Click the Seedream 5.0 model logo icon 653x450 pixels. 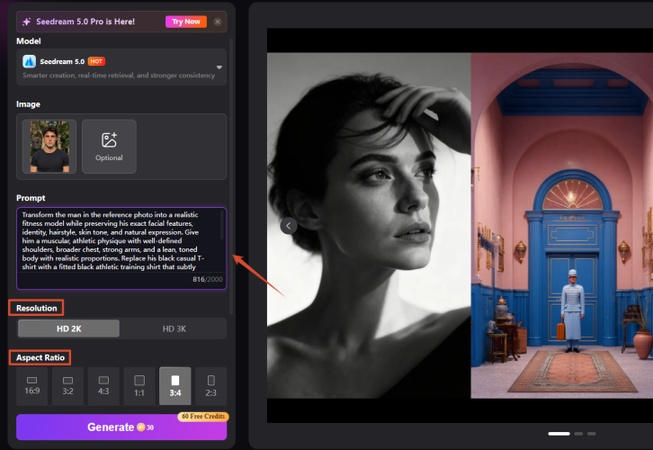point(29,62)
